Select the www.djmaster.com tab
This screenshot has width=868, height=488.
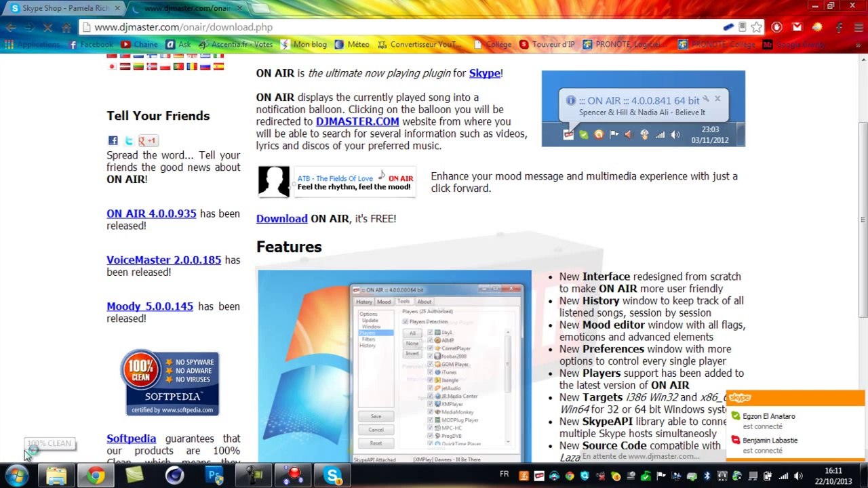point(190,8)
